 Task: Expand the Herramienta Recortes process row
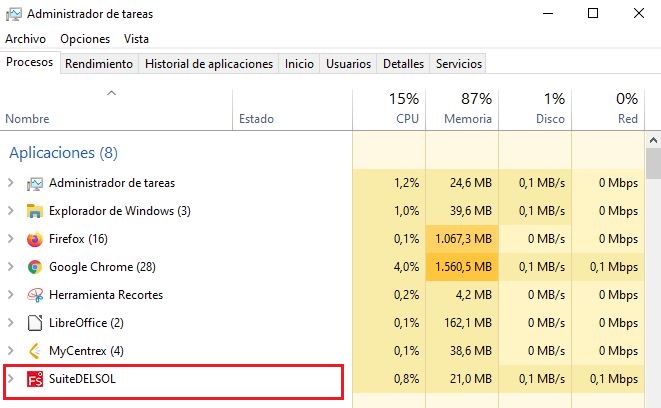coord(11,295)
